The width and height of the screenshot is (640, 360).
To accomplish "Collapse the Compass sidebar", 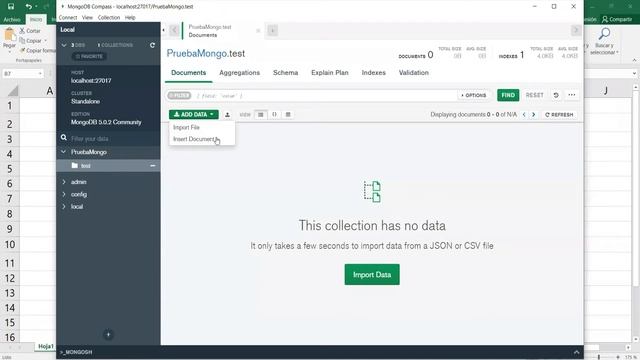I will click(x=164, y=30).
